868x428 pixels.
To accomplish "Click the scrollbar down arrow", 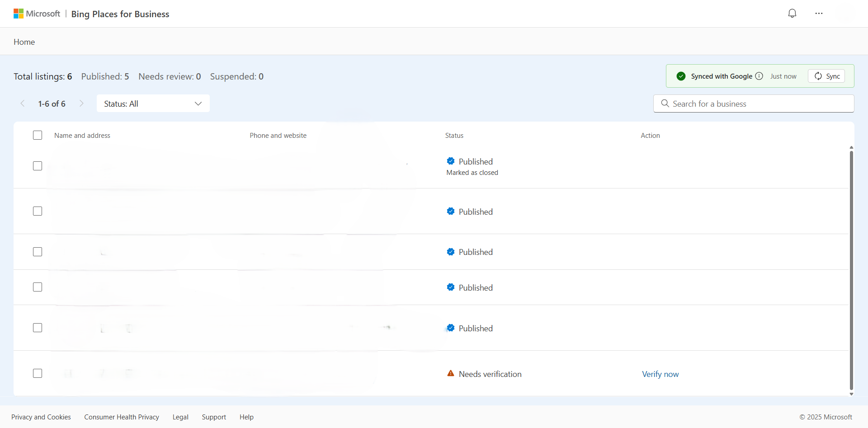I will [x=851, y=394].
